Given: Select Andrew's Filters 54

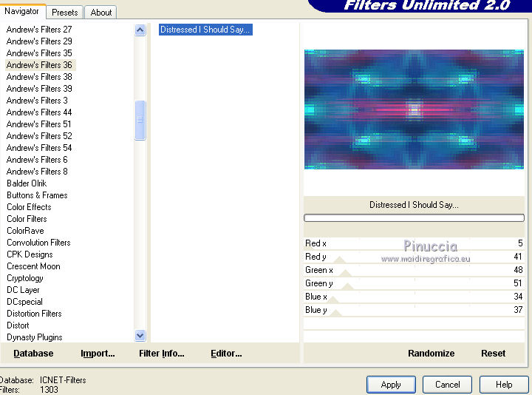Looking at the screenshot, I should (39, 148).
